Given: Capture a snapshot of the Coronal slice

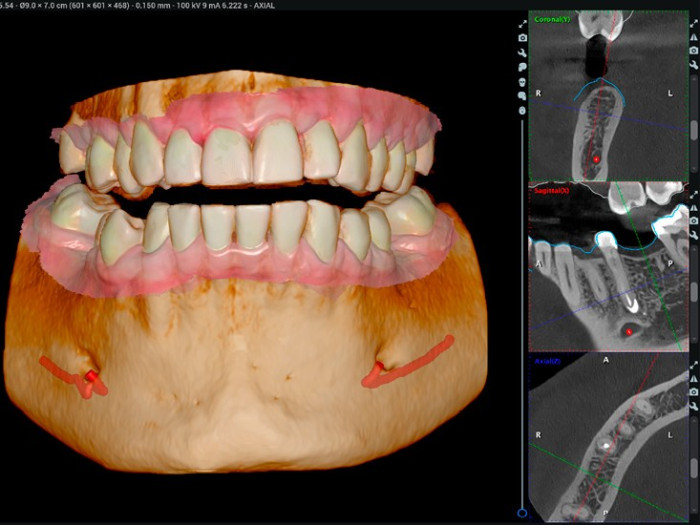Looking at the screenshot, I should click(x=694, y=50).
